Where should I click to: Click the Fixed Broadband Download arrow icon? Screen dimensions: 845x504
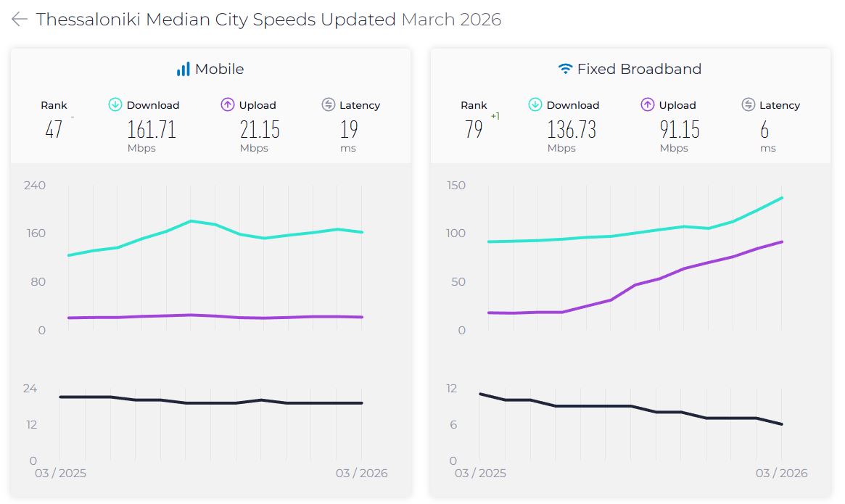tap(535, 104)
